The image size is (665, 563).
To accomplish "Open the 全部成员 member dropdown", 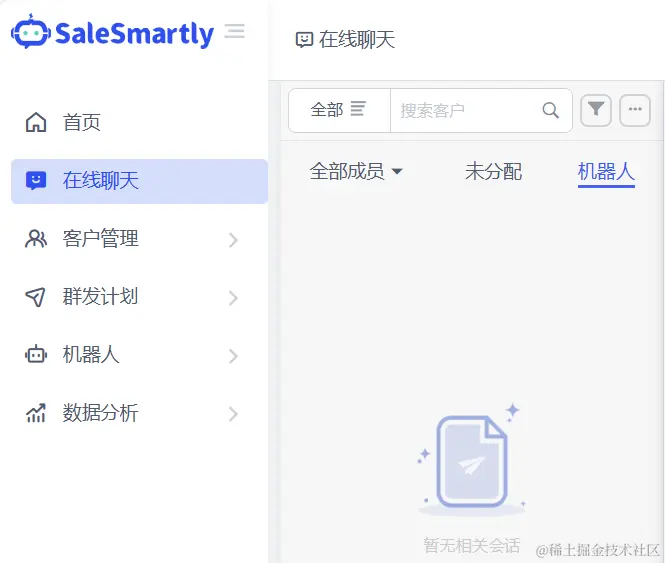I will click(356, 171).
